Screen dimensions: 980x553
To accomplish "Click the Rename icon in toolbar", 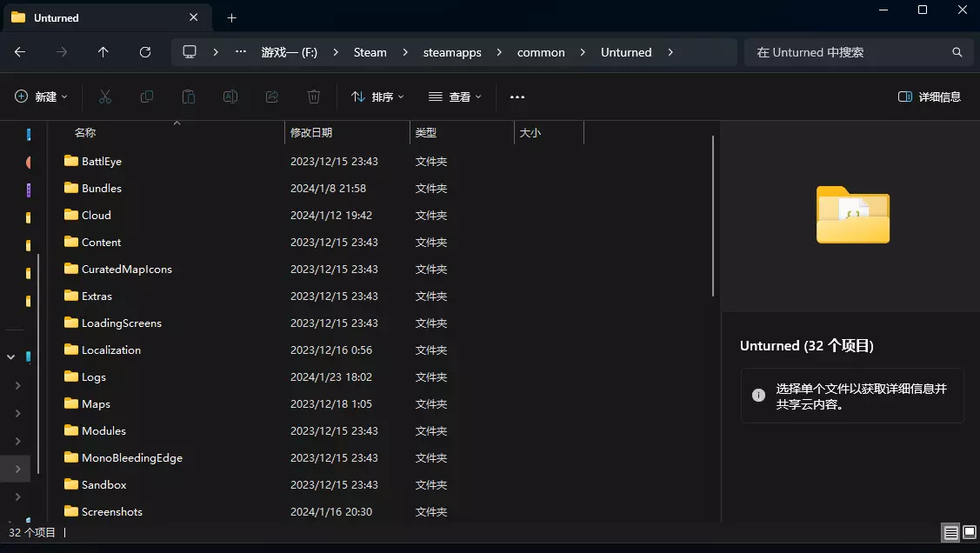I will pyautogui.click(x=230, y=97).
